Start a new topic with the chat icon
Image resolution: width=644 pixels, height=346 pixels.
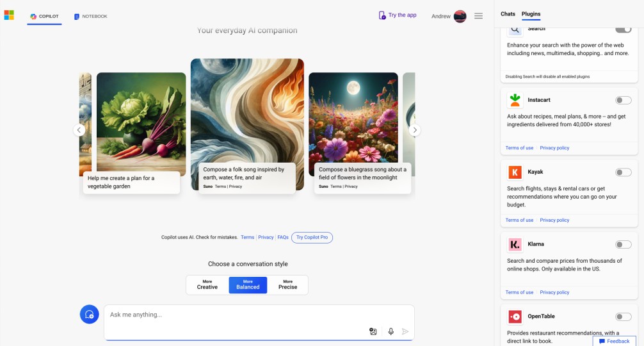pos(90,315)
